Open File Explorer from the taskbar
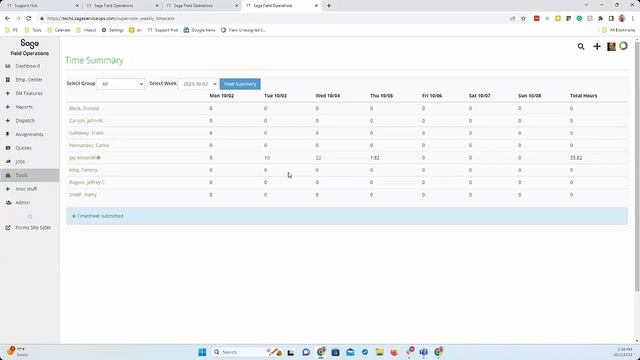The width and height of the screenshot is (640, 360). click(380, 352)
